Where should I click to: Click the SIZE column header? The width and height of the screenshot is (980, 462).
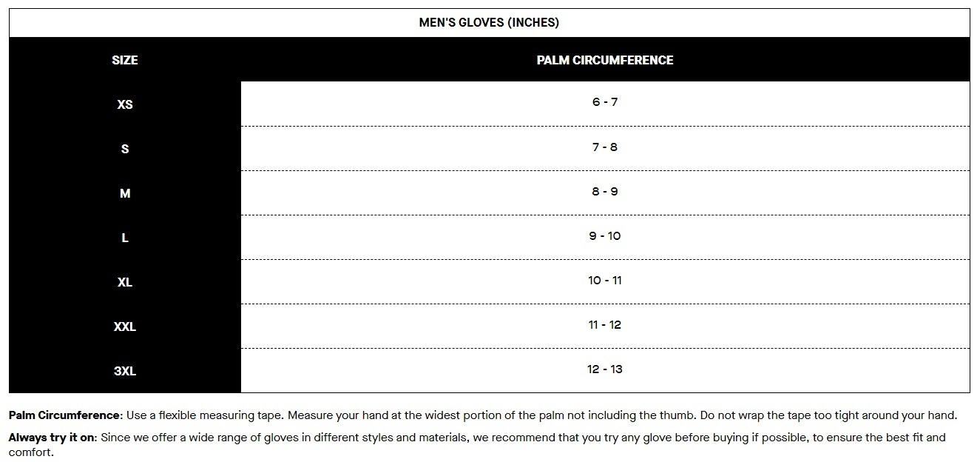tap(124, 60)
